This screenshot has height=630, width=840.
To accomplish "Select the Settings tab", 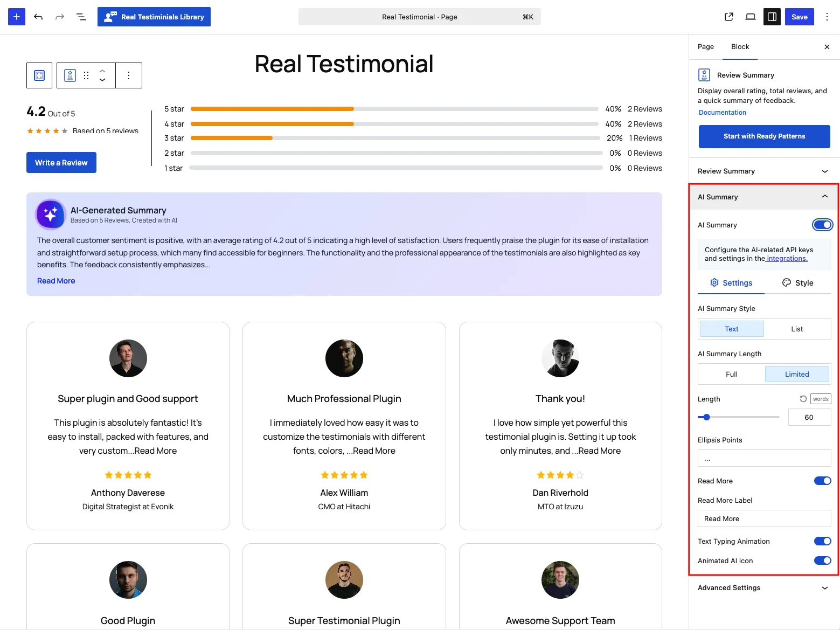I will [x=731, y=283].
